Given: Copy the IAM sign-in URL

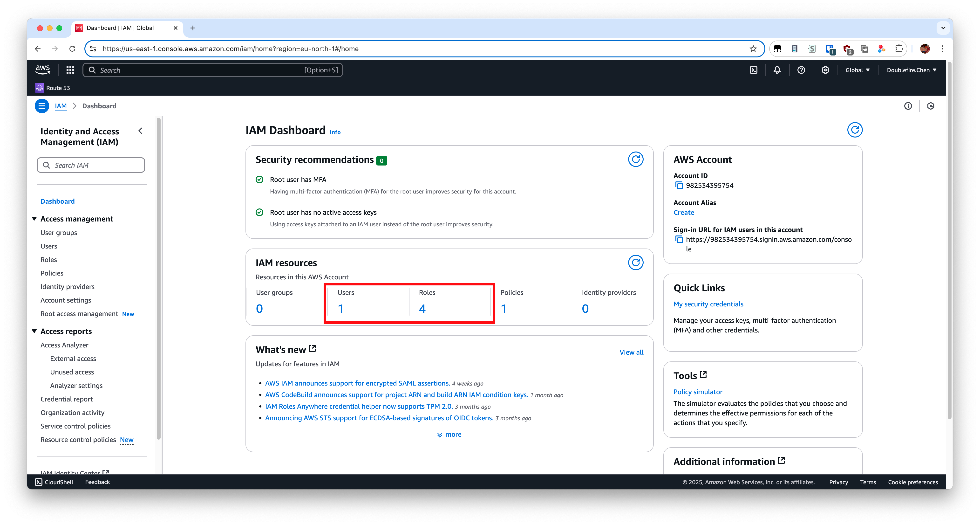Looking at the screenshot, I should coord(679,240).
